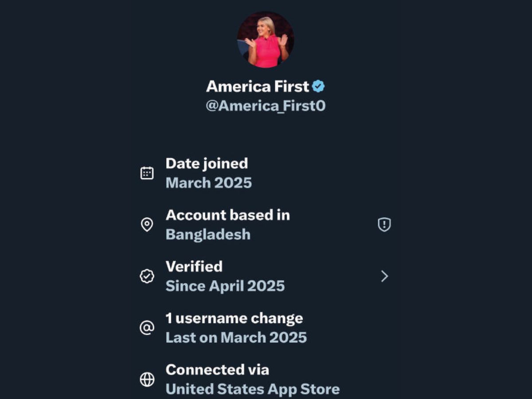Tap the Since April 2025 text
532x399 pixels.
tap(225, 286)
